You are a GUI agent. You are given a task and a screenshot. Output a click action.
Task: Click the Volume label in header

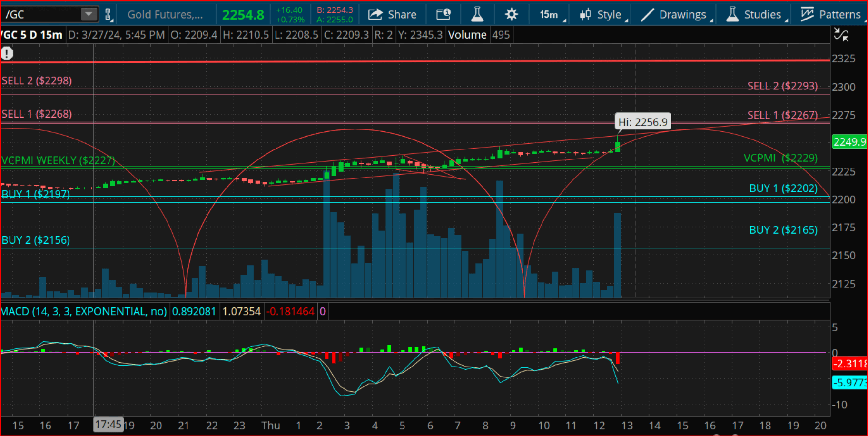[467, 35]
